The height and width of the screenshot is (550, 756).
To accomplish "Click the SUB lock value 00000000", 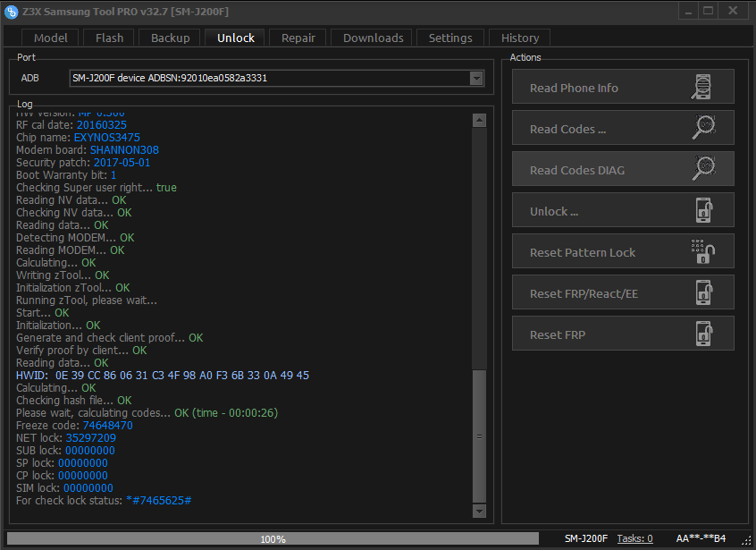I will 90,451.
